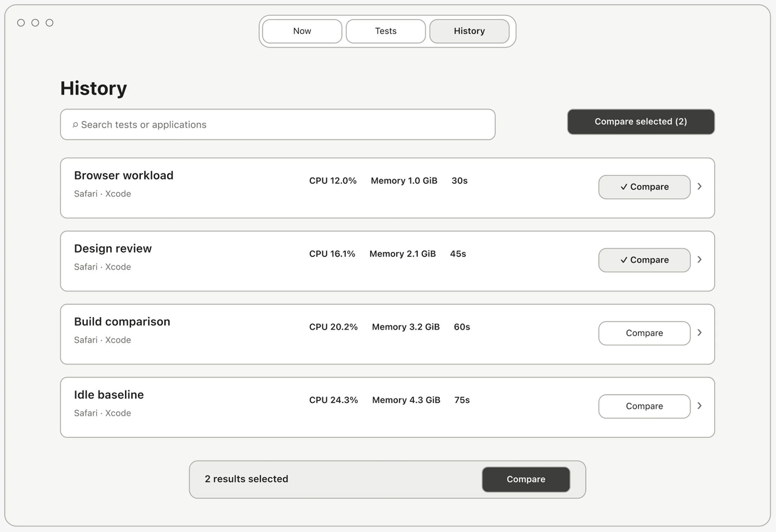Expand the Build comparison row chevron
Image resolution: width=776 pixels, height=532 pixels.
[x=699, y=333]
